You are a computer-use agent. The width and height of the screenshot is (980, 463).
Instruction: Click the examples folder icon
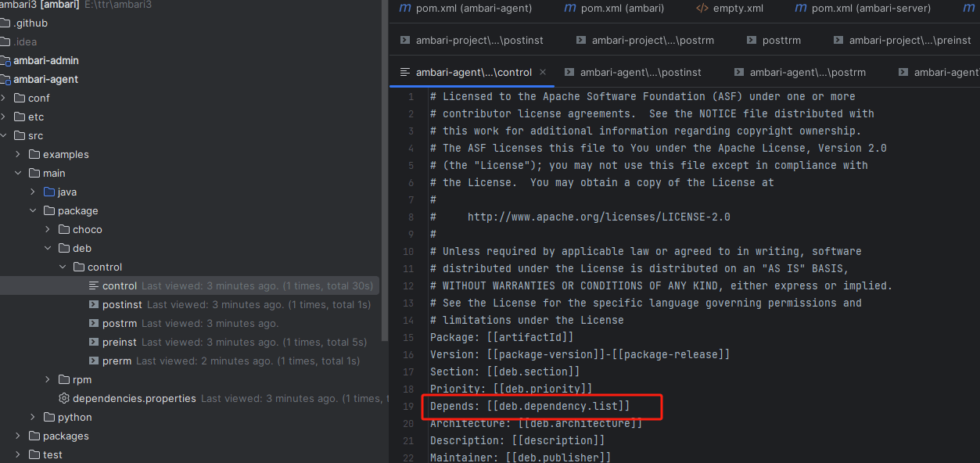[x=34, y=154]
